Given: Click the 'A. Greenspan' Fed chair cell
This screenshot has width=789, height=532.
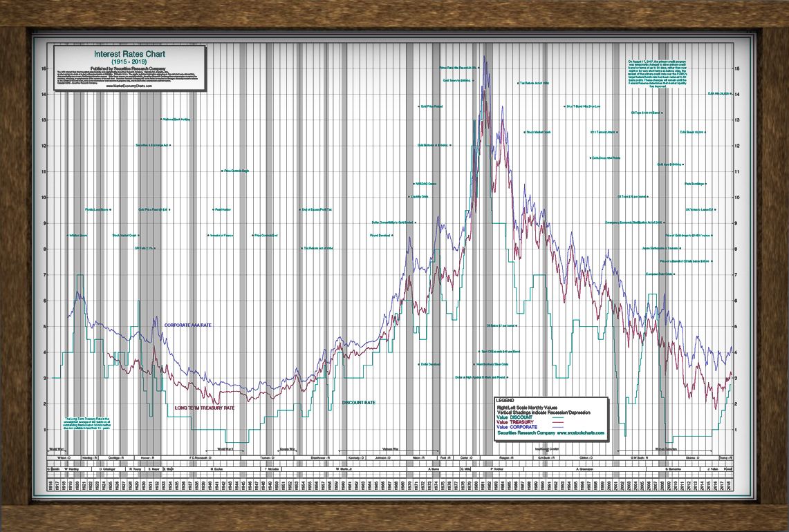Looking at the screenshot, I should coord(585,469).
